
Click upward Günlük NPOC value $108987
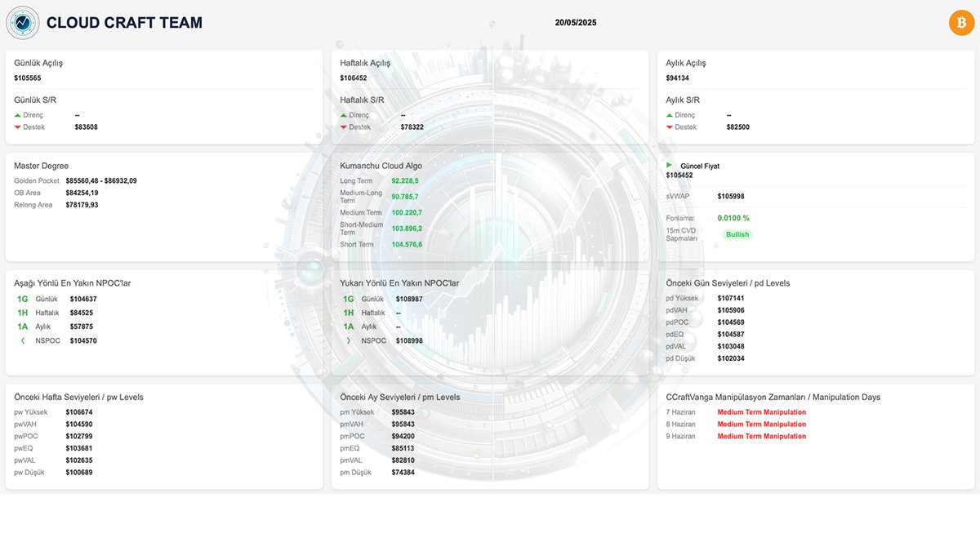tap(409, 299)
